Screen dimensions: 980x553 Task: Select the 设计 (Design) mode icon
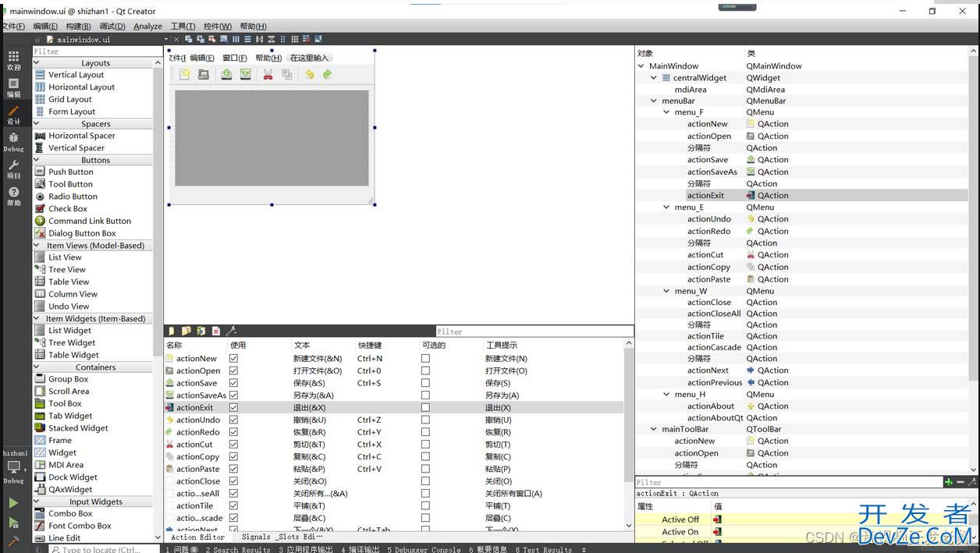13,115
